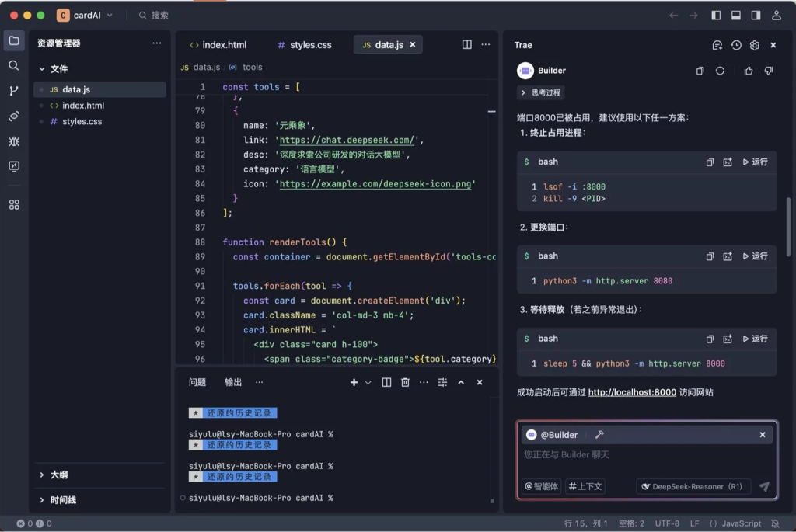Maximize terminal panel with up chevron

point(461,382)
